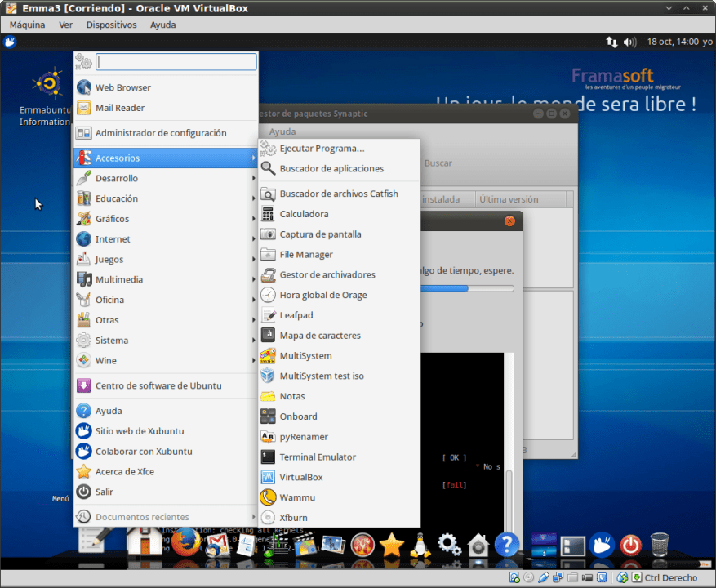Click the Firefox icon in the dock
Screen dimensions: 716x588
point(185,542)
